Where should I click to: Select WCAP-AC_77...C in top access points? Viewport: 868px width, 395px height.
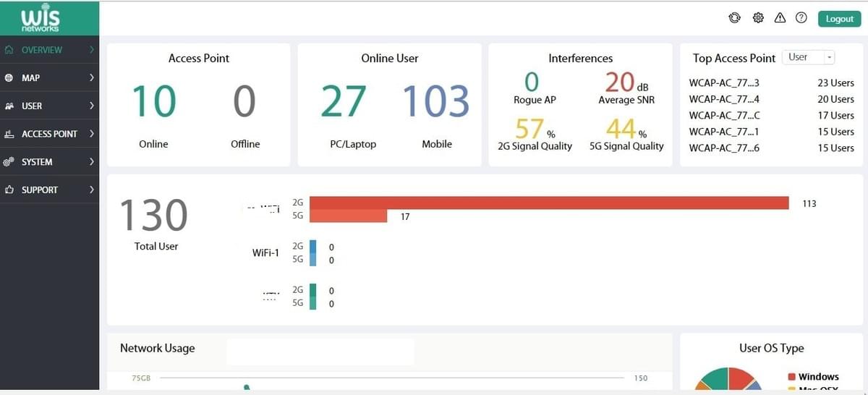[724, 116]
